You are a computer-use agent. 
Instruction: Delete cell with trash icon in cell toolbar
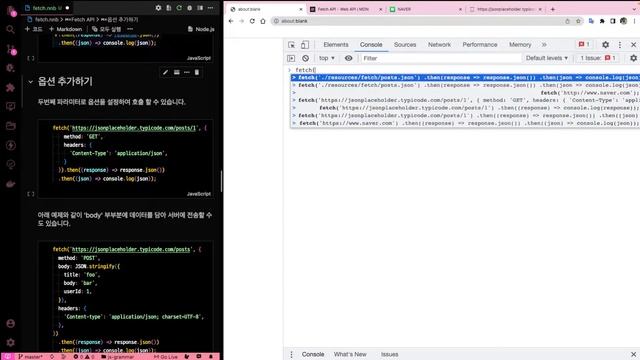(197, 72)
